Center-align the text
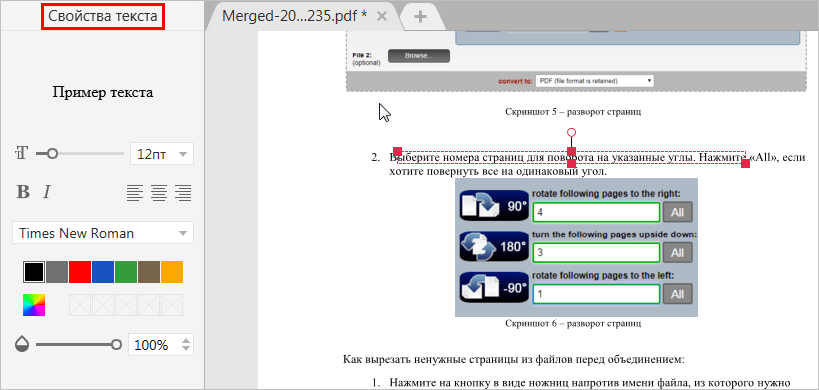819x390 pixels. [159, 193]
